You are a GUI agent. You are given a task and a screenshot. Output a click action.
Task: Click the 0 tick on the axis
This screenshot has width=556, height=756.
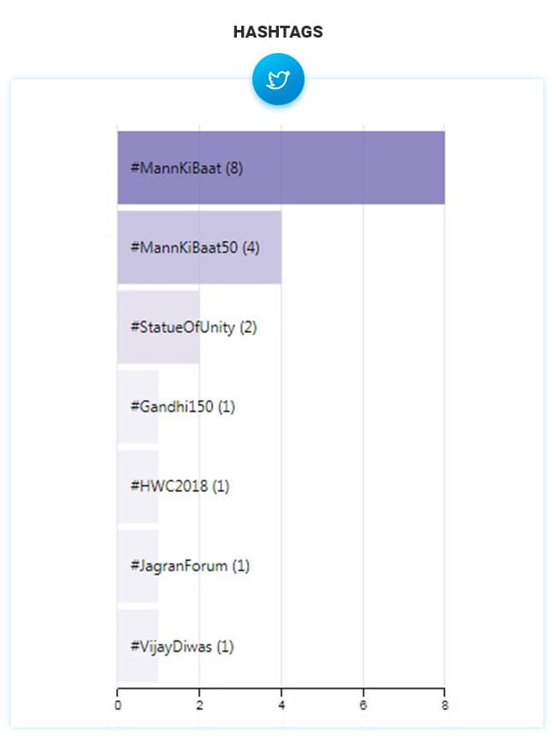pyautogui.click(x=117, y=705)
